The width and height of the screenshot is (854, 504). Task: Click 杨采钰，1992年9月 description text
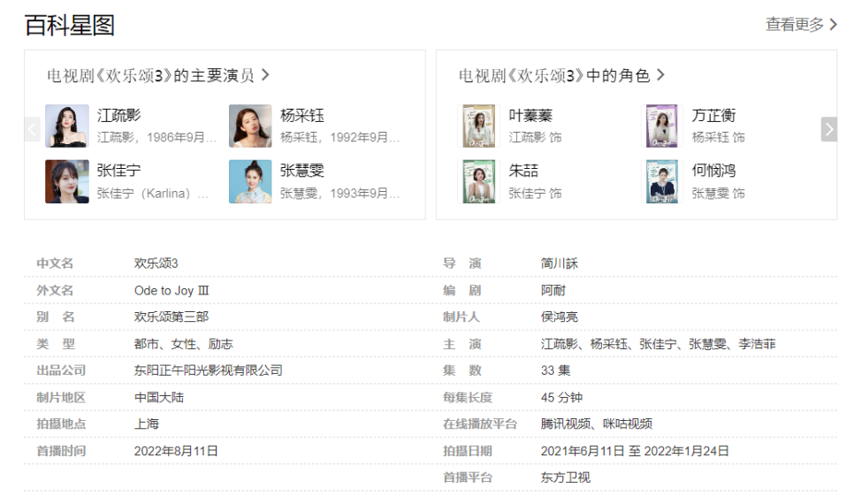click(339, 137)
